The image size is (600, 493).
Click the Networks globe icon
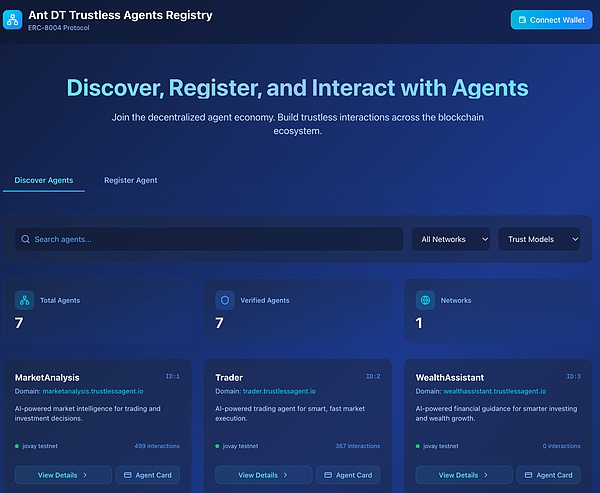[425, 300]
